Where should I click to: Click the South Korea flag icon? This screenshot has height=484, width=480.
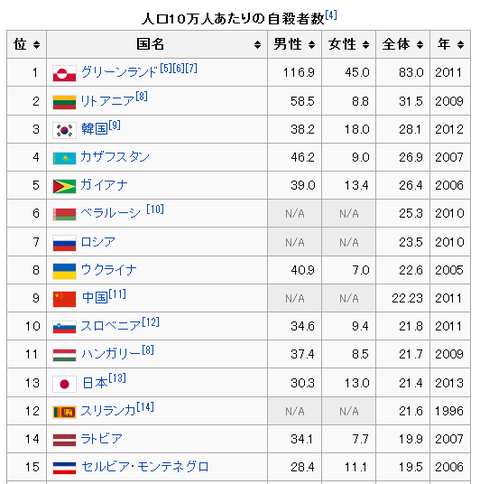(x=64, y=130)
